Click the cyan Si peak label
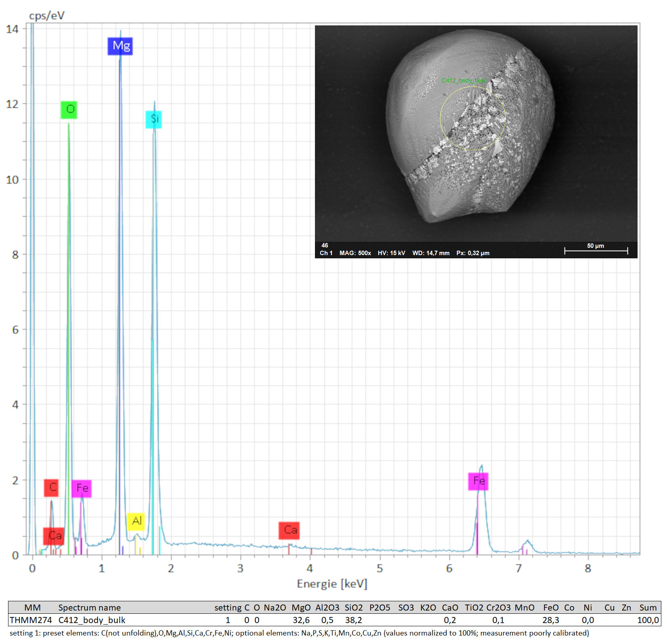667x644 pixels. 154,119
